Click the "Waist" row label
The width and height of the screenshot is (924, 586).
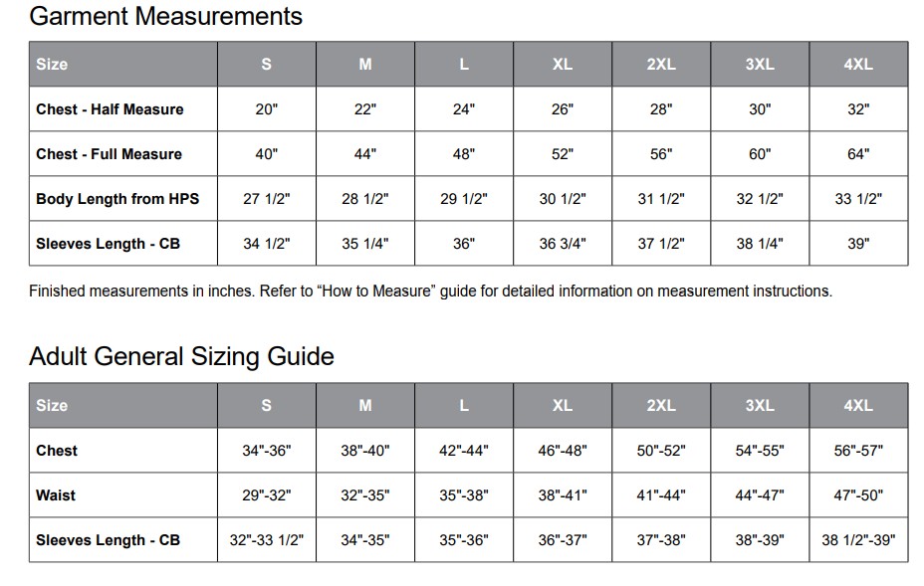pos(56,495)
